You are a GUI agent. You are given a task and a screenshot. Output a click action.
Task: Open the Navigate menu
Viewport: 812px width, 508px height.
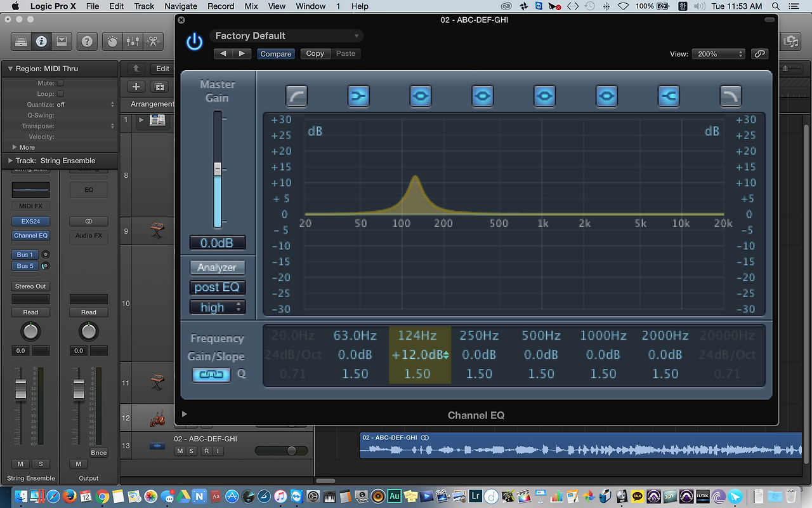(x=181, y=6)
